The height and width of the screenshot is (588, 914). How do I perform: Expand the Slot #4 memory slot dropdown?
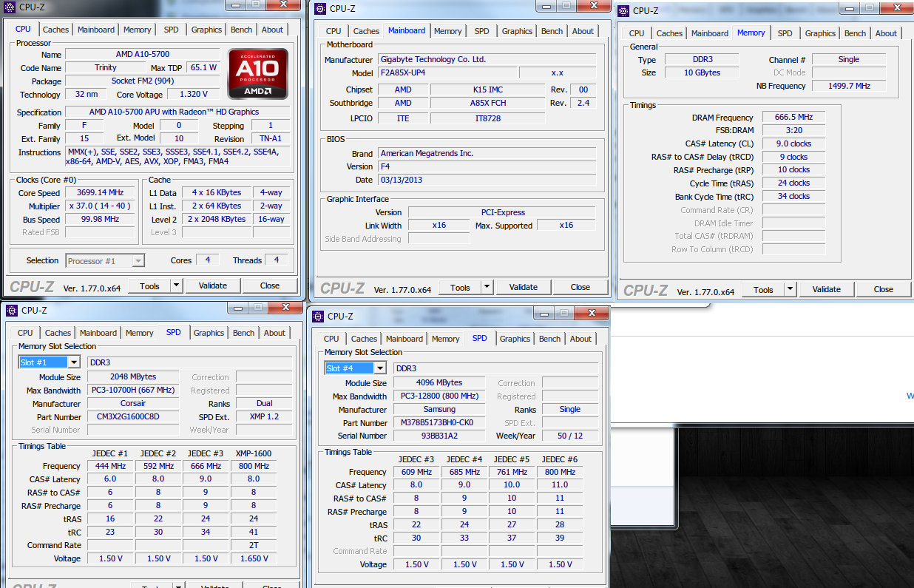pyautogui.click(x=379, y=368)
